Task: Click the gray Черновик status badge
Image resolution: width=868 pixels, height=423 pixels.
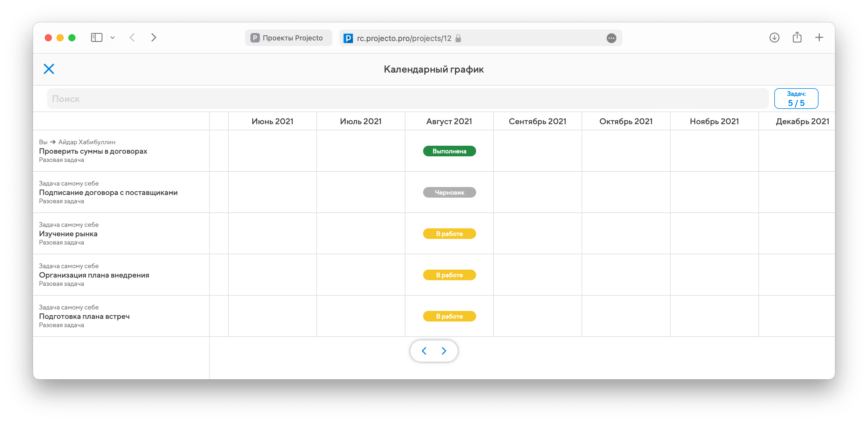Action: 449,192
